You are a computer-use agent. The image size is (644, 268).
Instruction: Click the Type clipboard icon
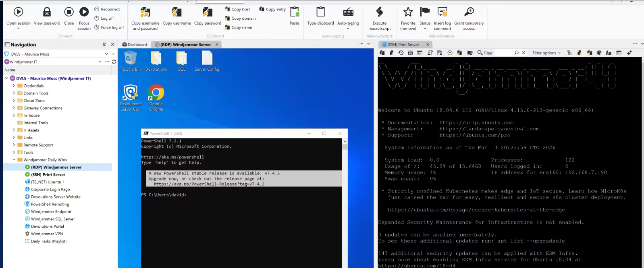320,13
